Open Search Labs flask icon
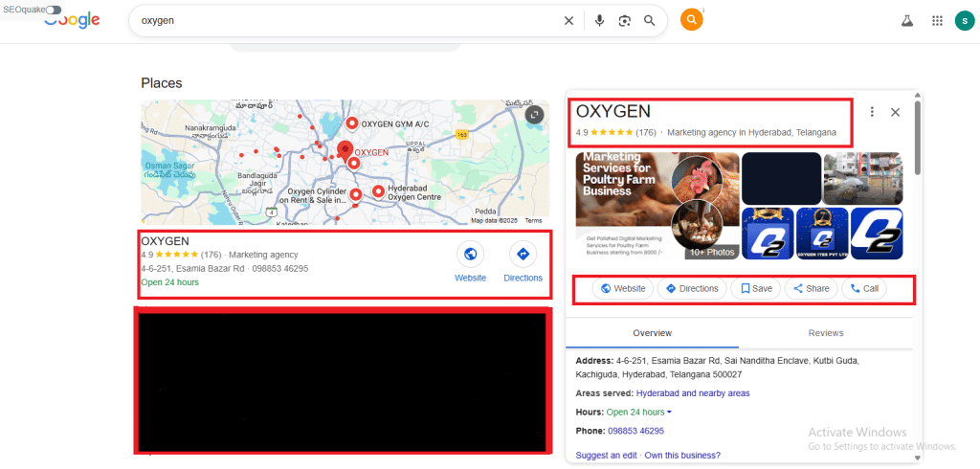The image size is (980, 469). (906, 20)
